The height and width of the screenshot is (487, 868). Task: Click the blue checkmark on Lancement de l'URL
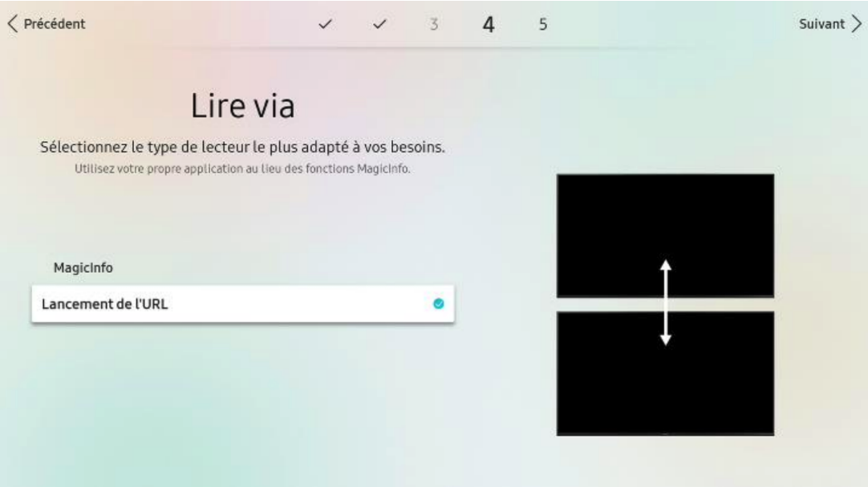(x=439, y=303)
